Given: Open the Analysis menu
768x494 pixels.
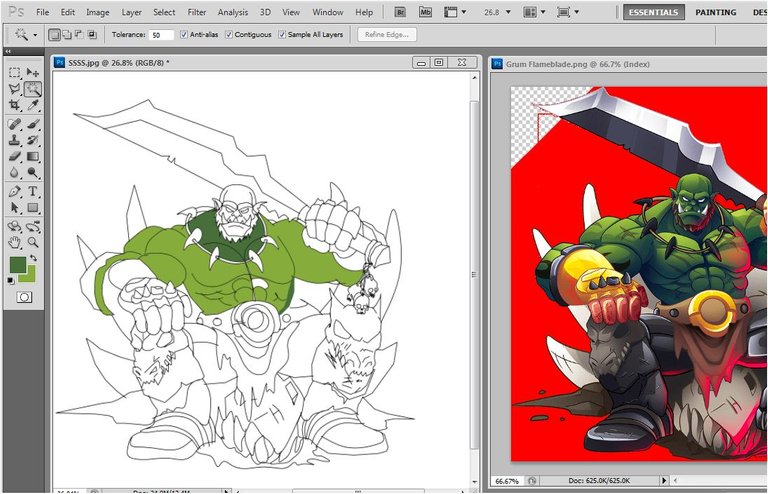Looking at the screenshot, I should click(233, 12).
